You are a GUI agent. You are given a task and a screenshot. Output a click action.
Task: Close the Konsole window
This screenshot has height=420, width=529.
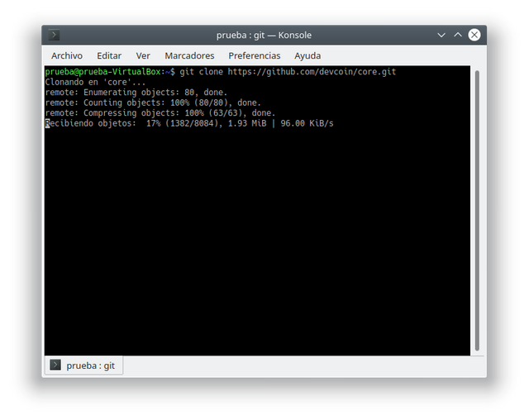474,35
